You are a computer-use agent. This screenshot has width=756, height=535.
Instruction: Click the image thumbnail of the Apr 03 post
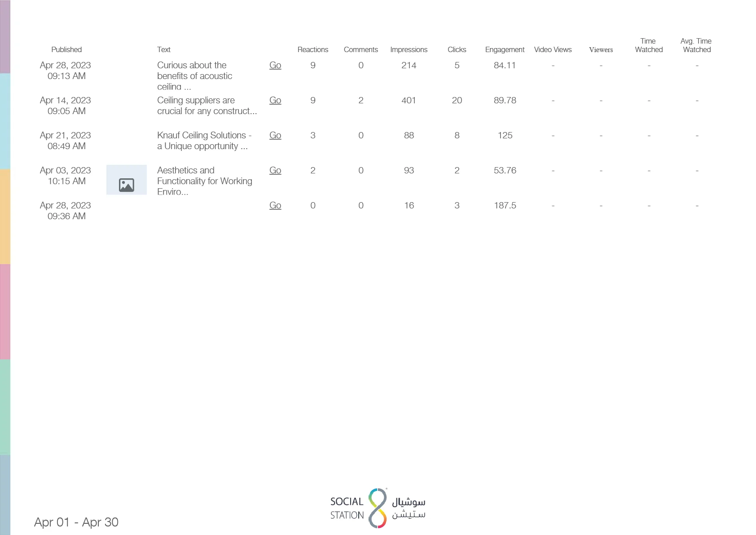coord(127,180)
